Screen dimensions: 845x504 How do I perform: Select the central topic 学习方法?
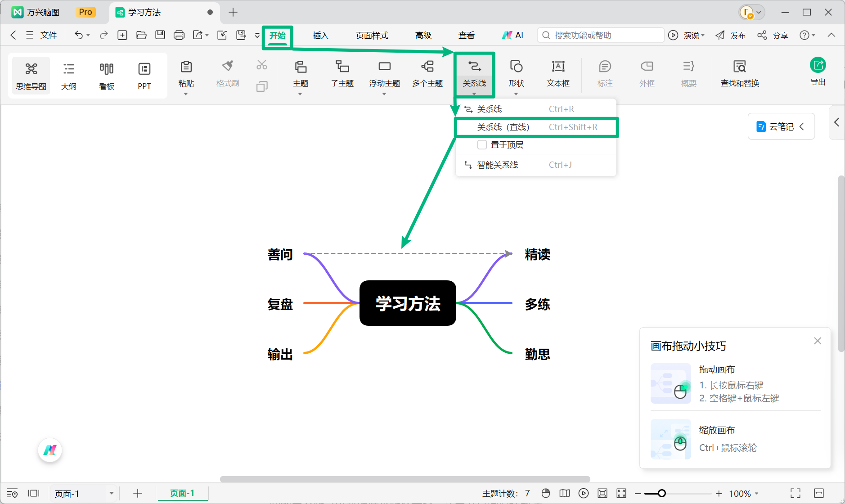[408, 303]
